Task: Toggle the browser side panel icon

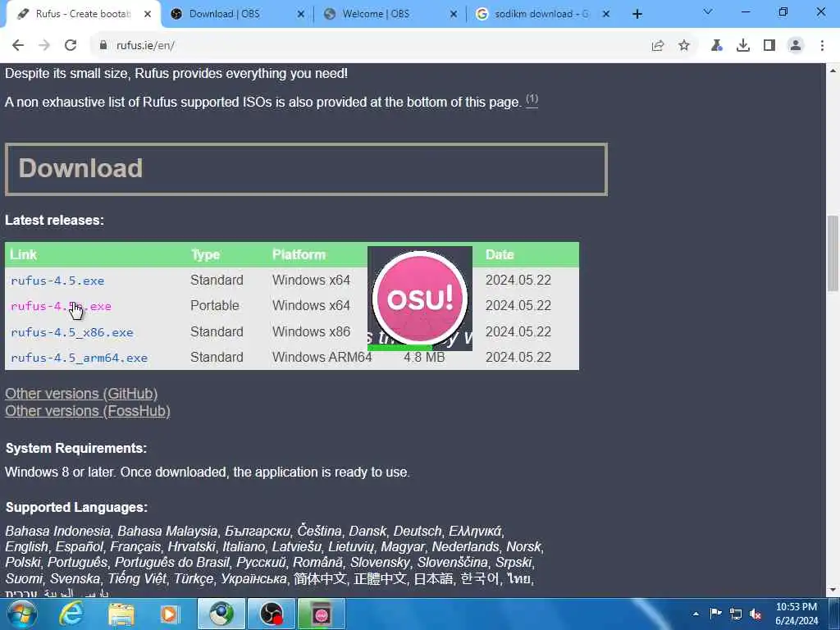Action: 769,46
